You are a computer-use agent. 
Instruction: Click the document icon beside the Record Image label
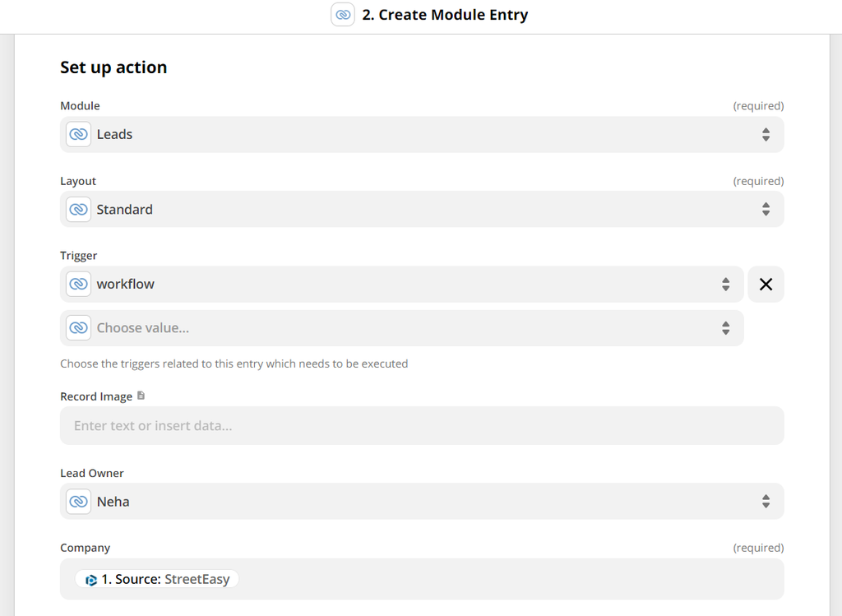point(140,395)
